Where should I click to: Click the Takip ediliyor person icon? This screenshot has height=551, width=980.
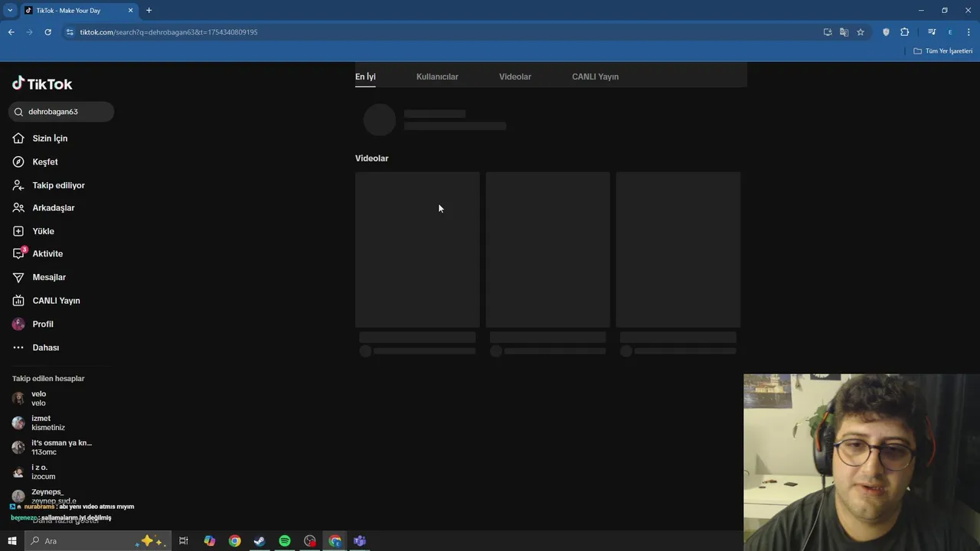pos(18,185)
